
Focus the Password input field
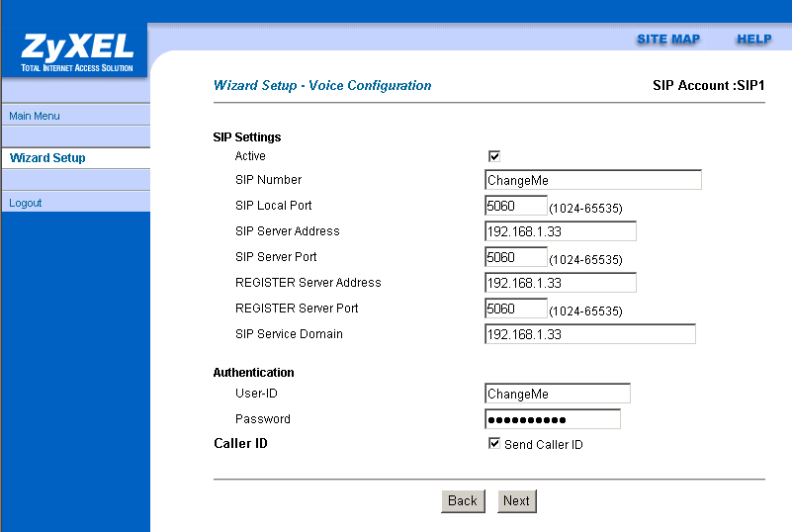552,419
